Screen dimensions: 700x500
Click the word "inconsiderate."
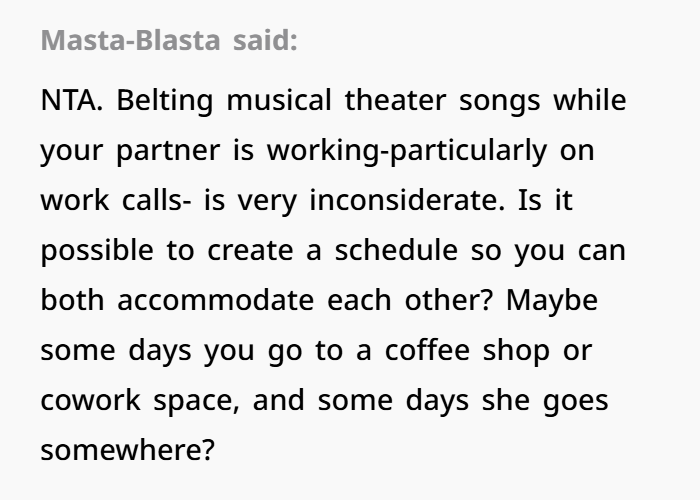pos(407,200)
